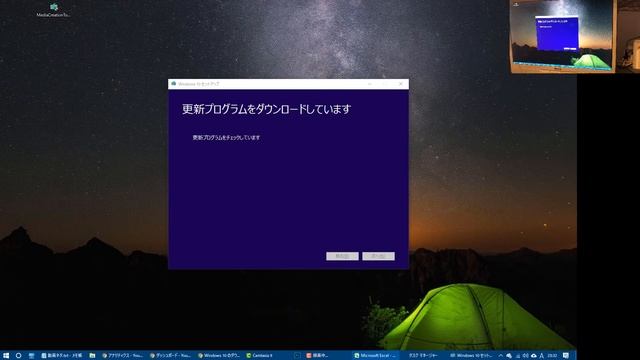Click the Cortana search circle icon
Screen dimensions: 640x360
click(x=18, y=356)
